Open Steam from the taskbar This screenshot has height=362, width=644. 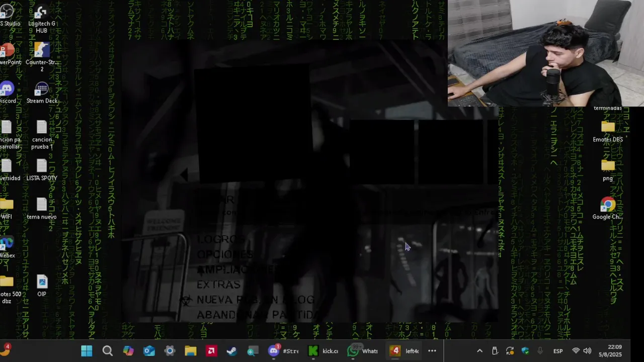232,351
